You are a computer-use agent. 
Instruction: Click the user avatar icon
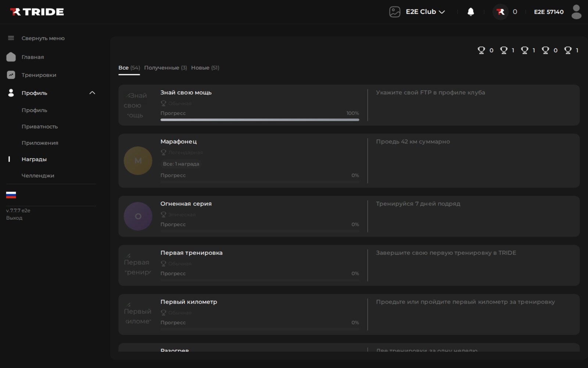pyautogui.click(x=577, y=12)
